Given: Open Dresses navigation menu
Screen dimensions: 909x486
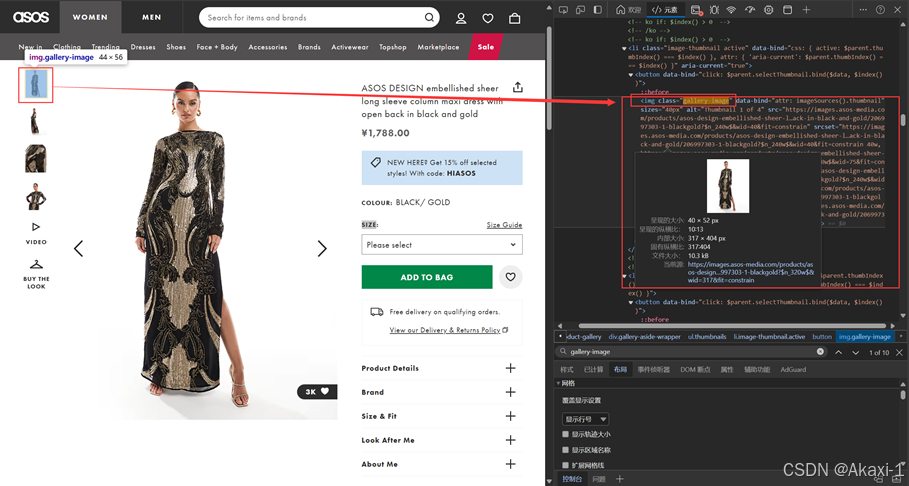Looking at the screenshot, I should coord(143,47).
